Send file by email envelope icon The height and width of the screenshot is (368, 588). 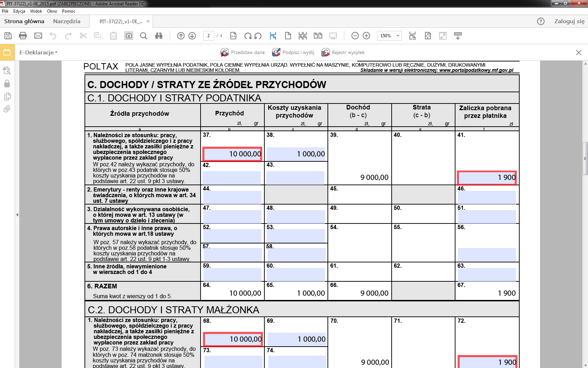coord(38,35)
